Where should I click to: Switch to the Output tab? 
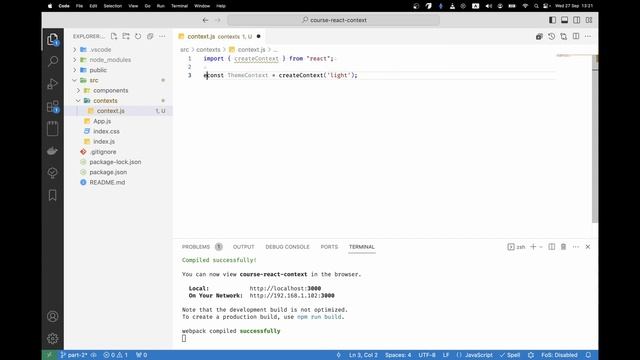pos(243,247)
